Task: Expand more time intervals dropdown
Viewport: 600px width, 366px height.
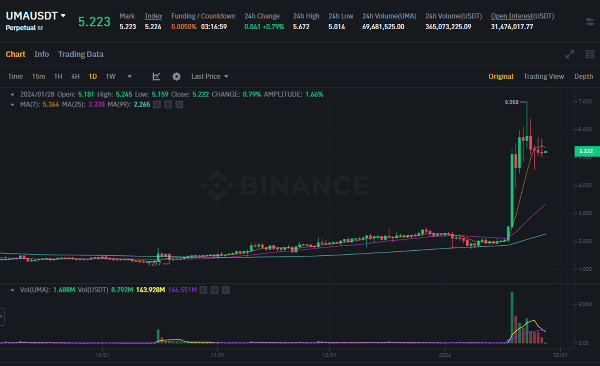Action: coord(129,77)
